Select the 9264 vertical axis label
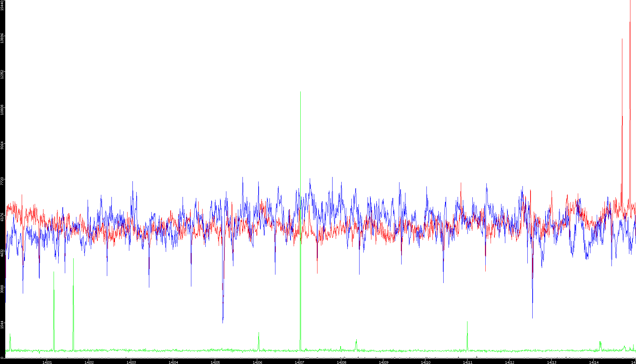The image size is (636, 364). tap(2, 146)
